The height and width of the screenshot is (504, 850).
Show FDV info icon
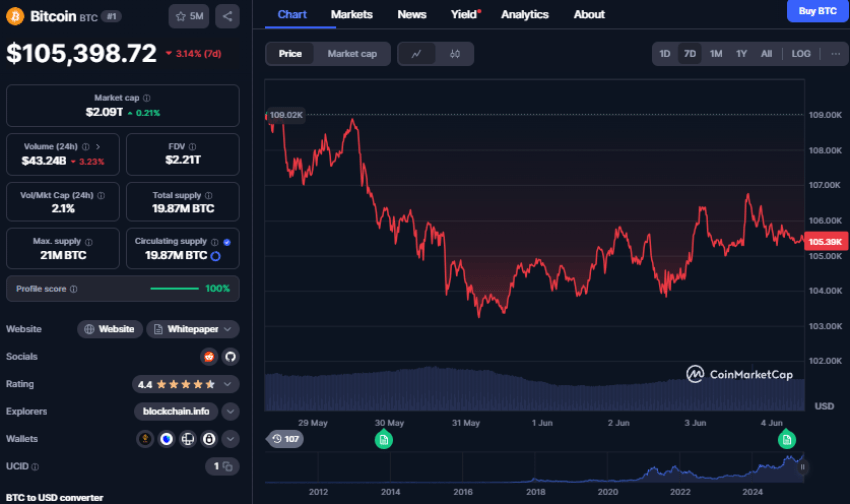pos(192,147)
